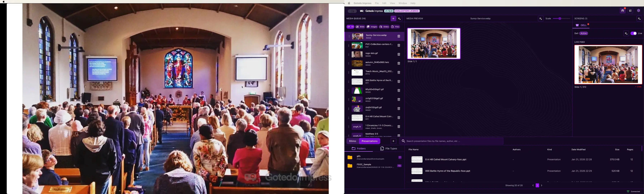Viewport: 644px width, 194px height.
Task: Delete Sunny-Service.webp from queue
Action: [399, 36]
